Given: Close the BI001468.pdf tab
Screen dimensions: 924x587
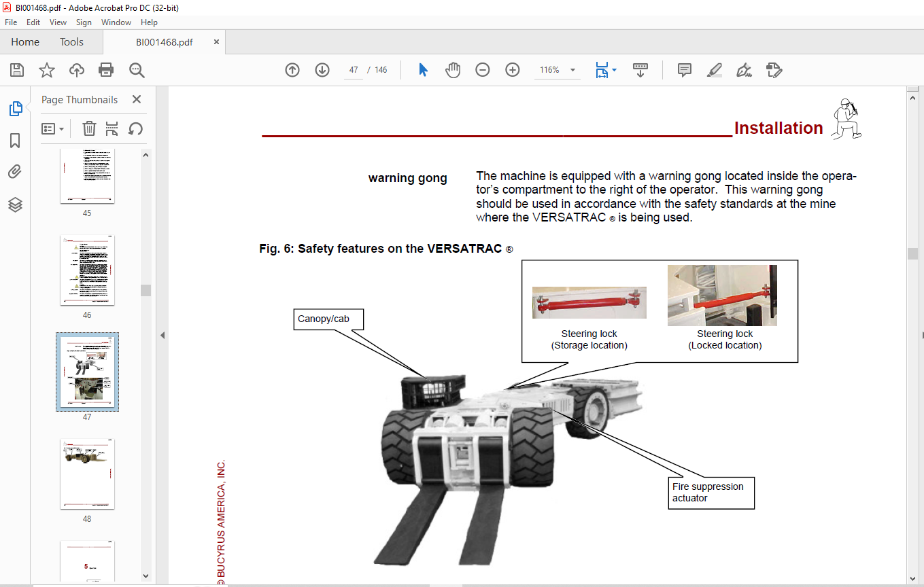Looking at the screenshot, I should click(x=216, y=41).
